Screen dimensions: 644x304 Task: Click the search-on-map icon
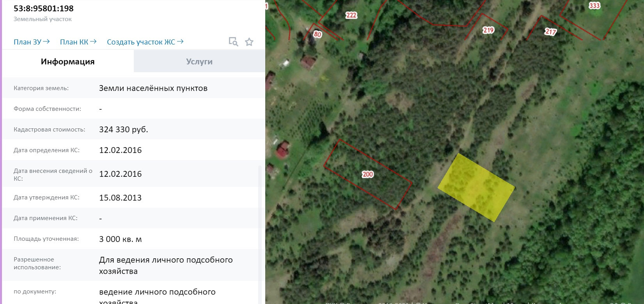[233, 42]
